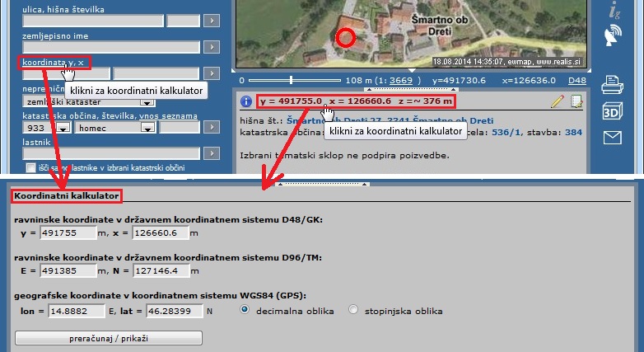Click the x=126636.0 cursor coordinate text
The image size is (644, 352).
pyautogui.click(x=529, y=80)
